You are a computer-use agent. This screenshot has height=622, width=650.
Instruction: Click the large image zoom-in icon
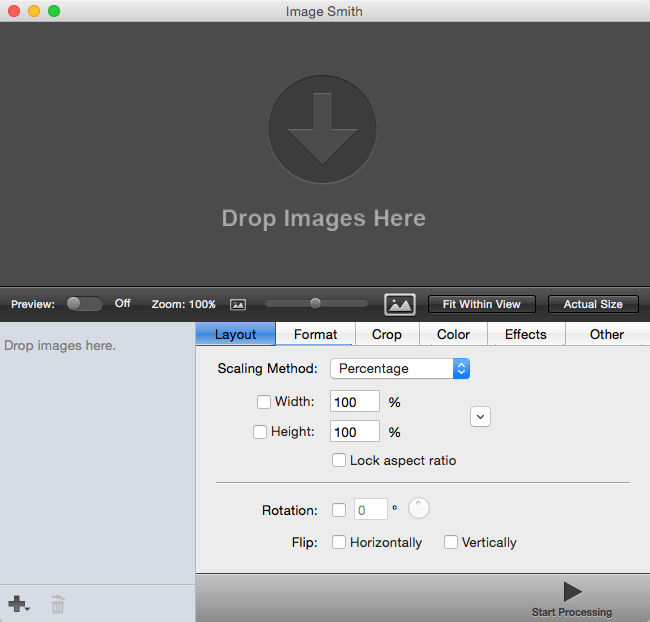pos(400,305)
